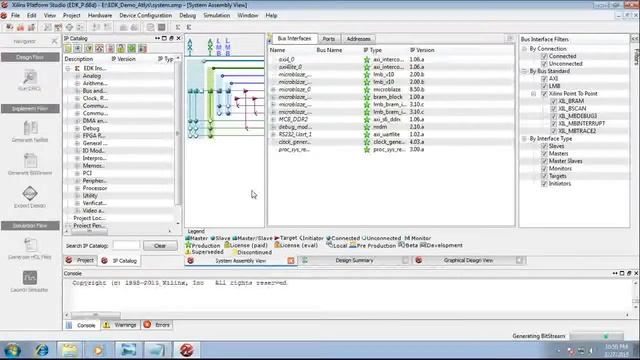Viewport: 640px width, 360px height.
Task: Toggle the Monitors checkbox
Action: [544, 169]
